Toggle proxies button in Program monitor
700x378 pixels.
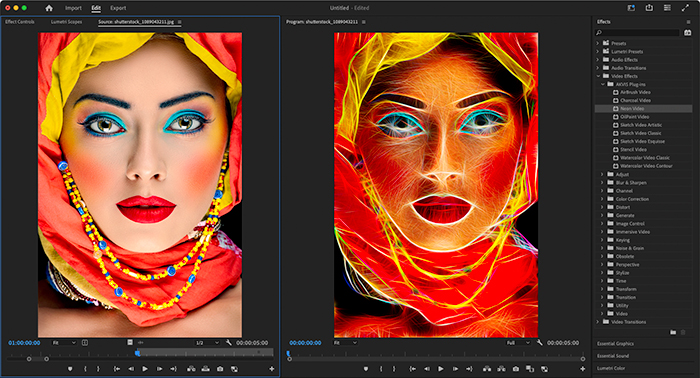[x=544, y=369]
